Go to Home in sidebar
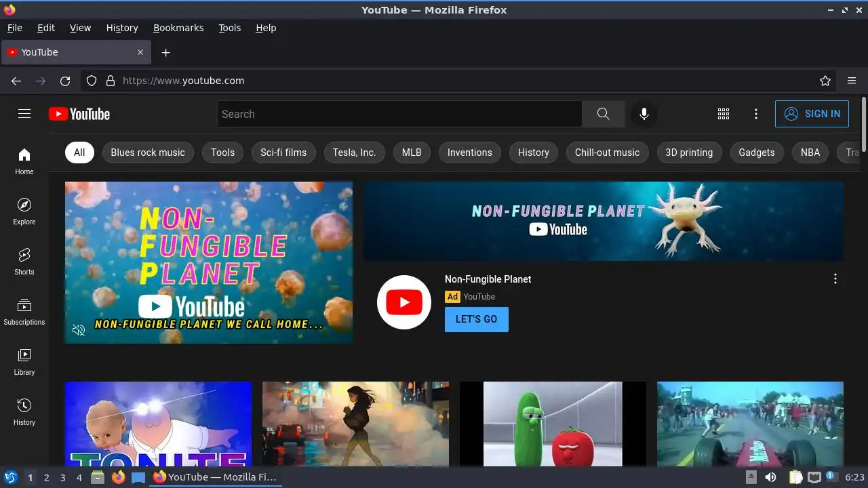This screenshot has height=488, width=868. point(24,161)
